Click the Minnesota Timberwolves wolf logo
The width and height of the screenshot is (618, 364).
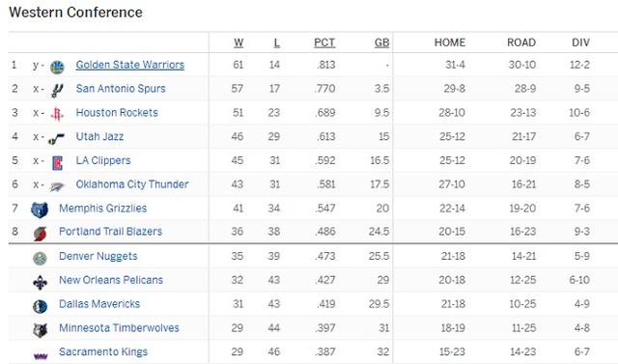(40, 330)
